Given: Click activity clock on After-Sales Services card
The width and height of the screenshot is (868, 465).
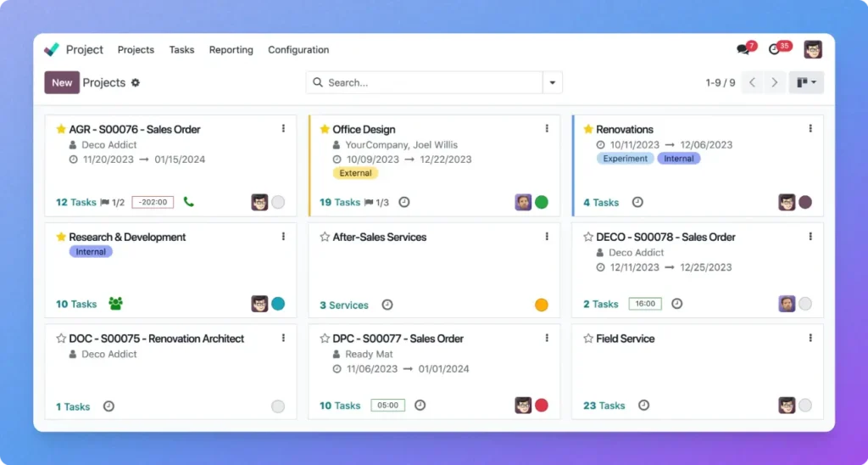Looking at the screenshot, I should (x=387, y=305).
